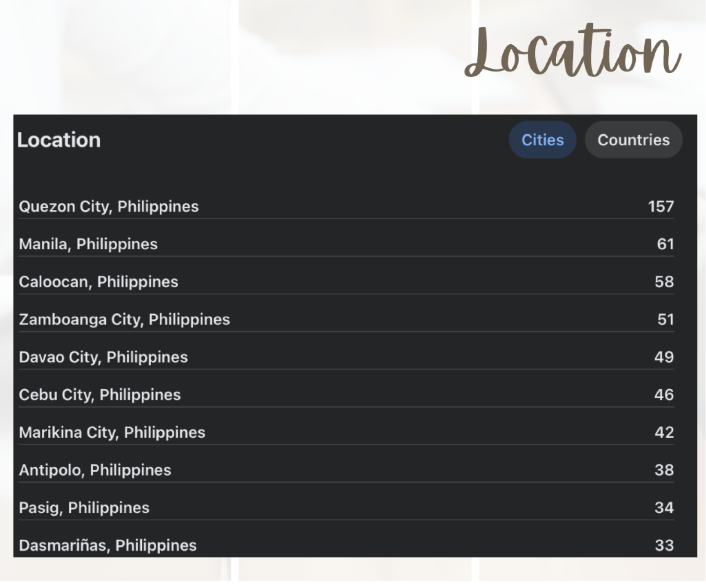706x588 pixels.
Task: Click the value 58 for Caloocan
Action: click(x=664, y=282)
